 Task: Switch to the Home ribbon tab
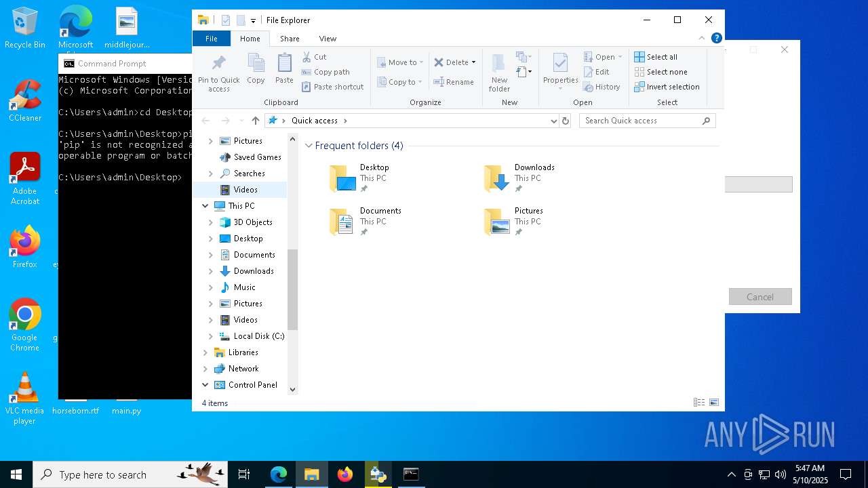point(250,39)
